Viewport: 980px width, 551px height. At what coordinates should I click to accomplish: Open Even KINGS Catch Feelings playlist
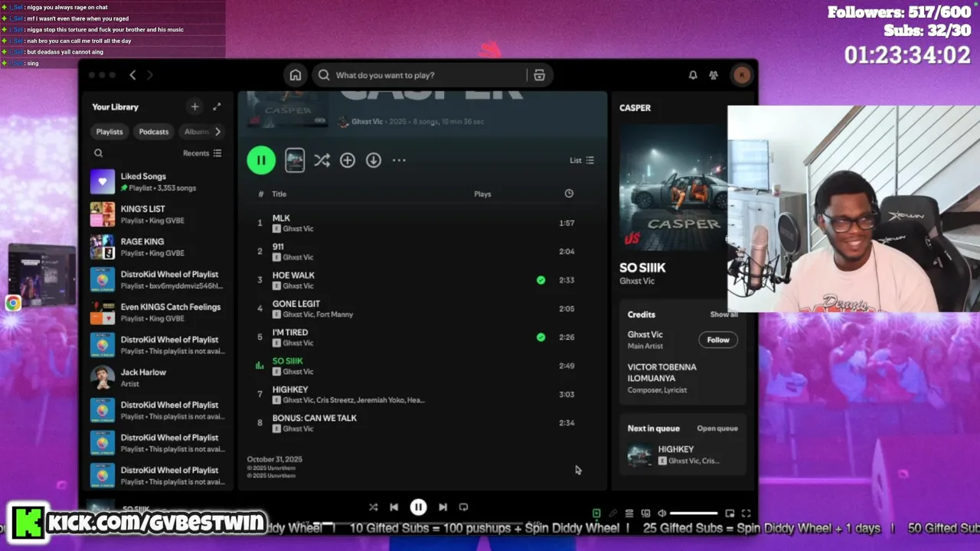coord(158,312)
